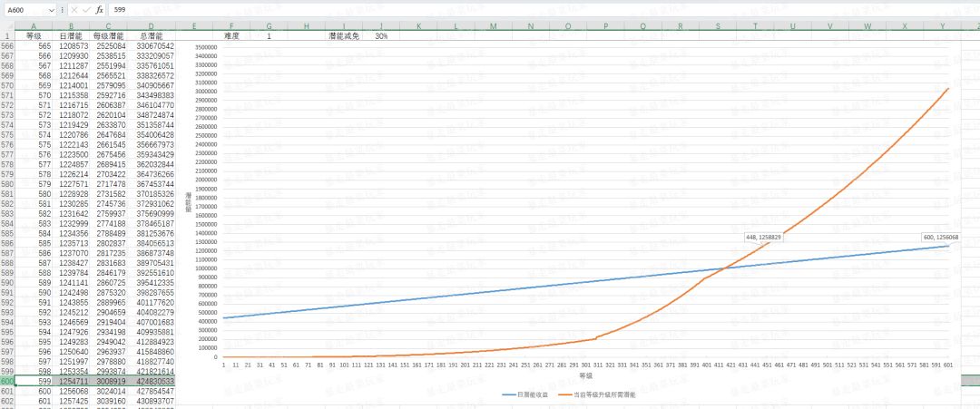This screenshot has height=409, width=980.
Task: Select column C header
Action: 108,25
